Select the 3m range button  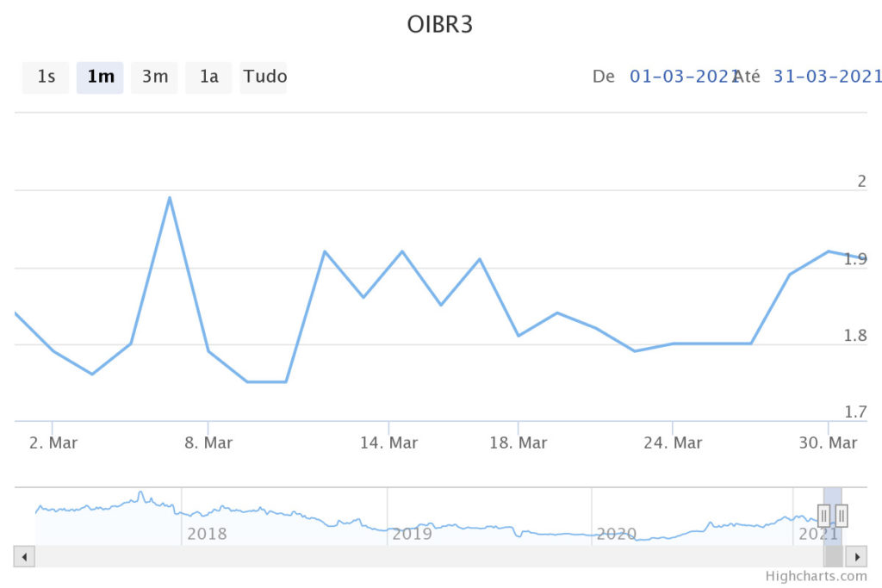[155, 77]
